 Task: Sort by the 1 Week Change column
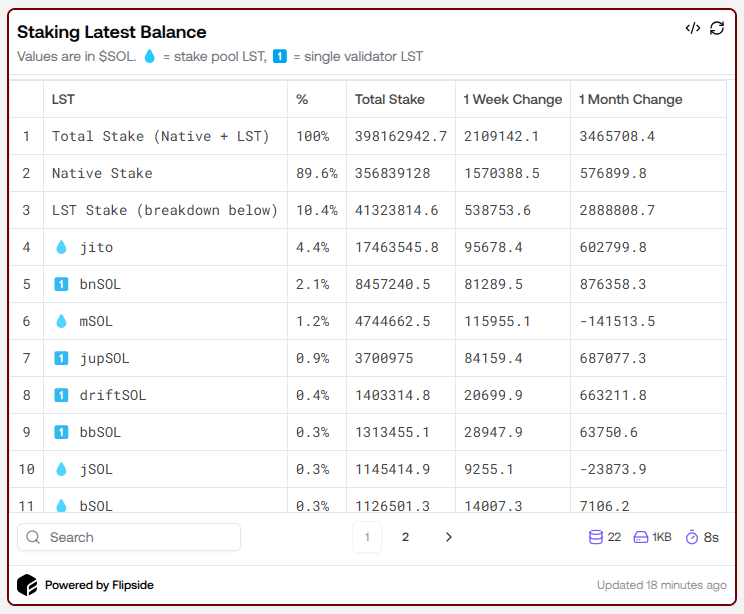pyautogui.click(x=512, y=99)
